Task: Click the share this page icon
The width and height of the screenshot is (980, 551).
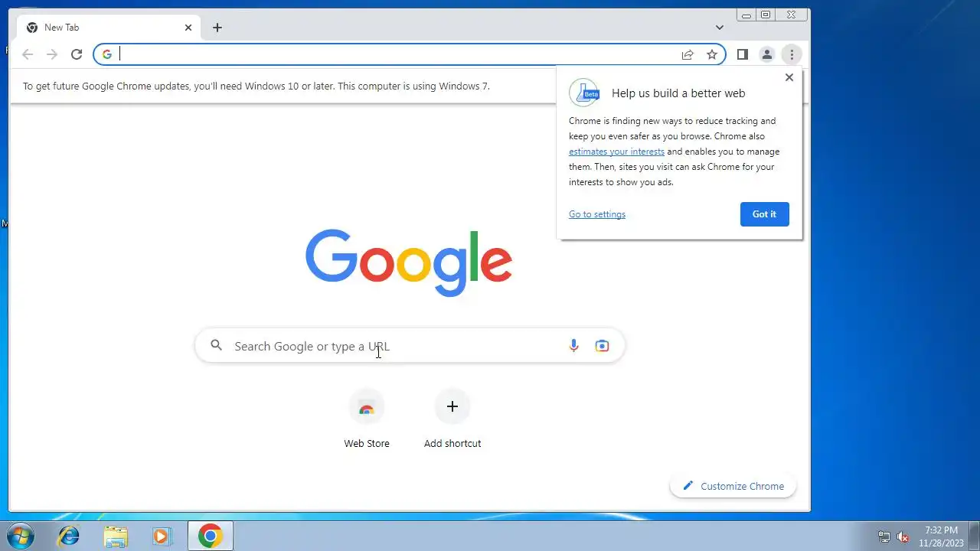Action: (688, 54)
